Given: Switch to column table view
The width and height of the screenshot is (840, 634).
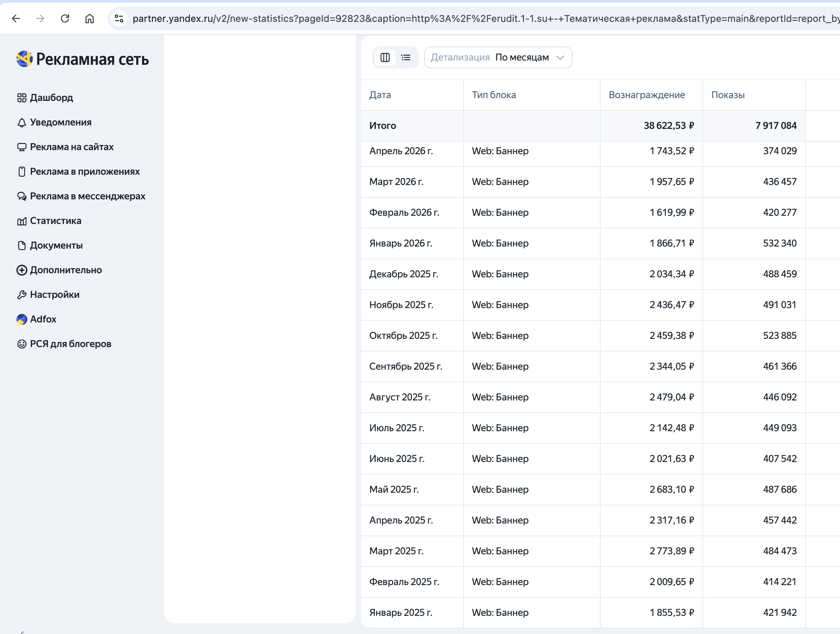Looking at the screenshot, I should pyautogui.click(x=385, y=57).
